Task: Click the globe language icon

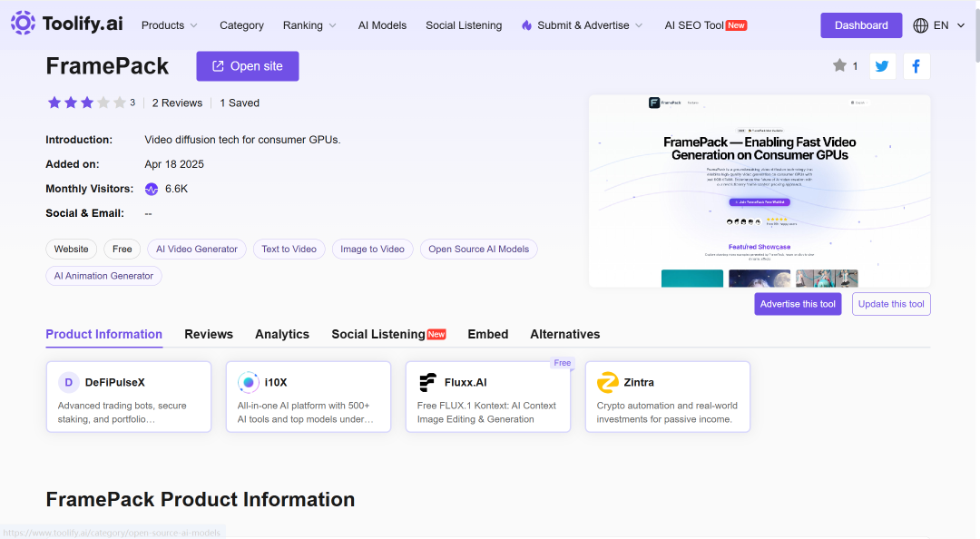Action: pos(920,25)
